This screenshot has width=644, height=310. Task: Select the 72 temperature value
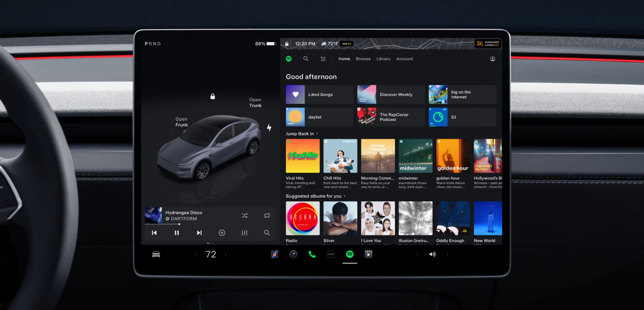(211, 255)
